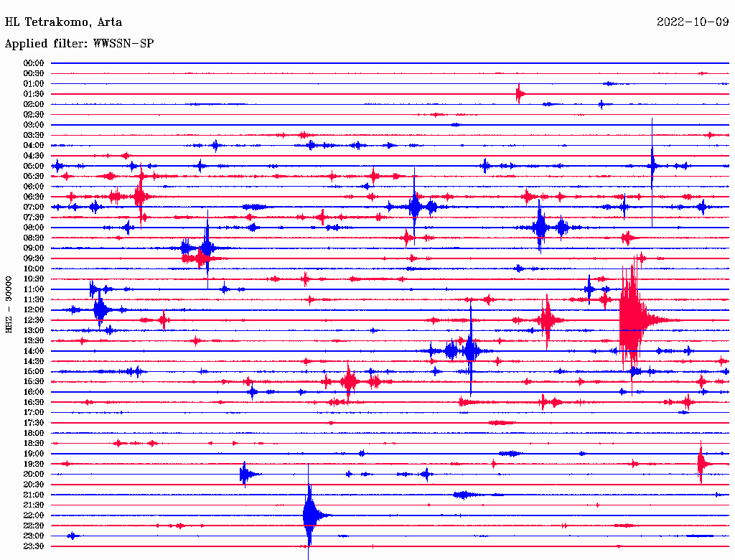This screenshot has height=560, width=735.
Task: Select the 19:30 time label
Action: coord(34,464)
